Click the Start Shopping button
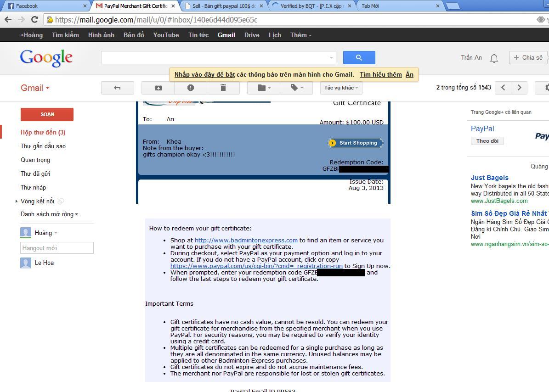This screenshot has height=392, width=549. click(x=356, y=143)
